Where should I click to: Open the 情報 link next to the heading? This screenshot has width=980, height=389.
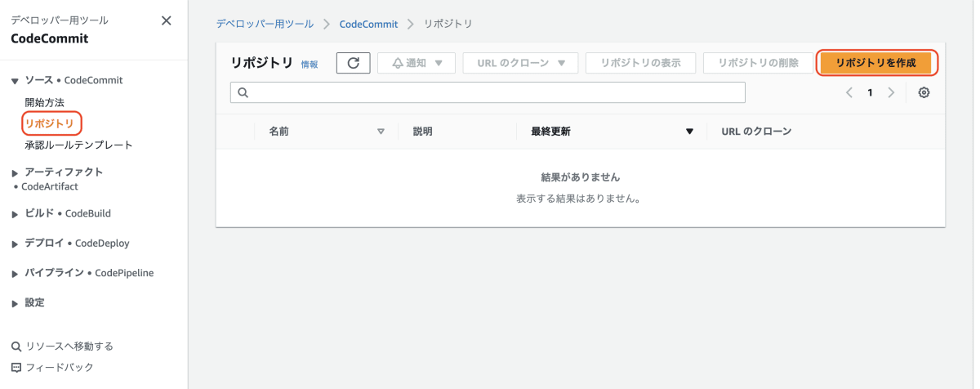310,65
